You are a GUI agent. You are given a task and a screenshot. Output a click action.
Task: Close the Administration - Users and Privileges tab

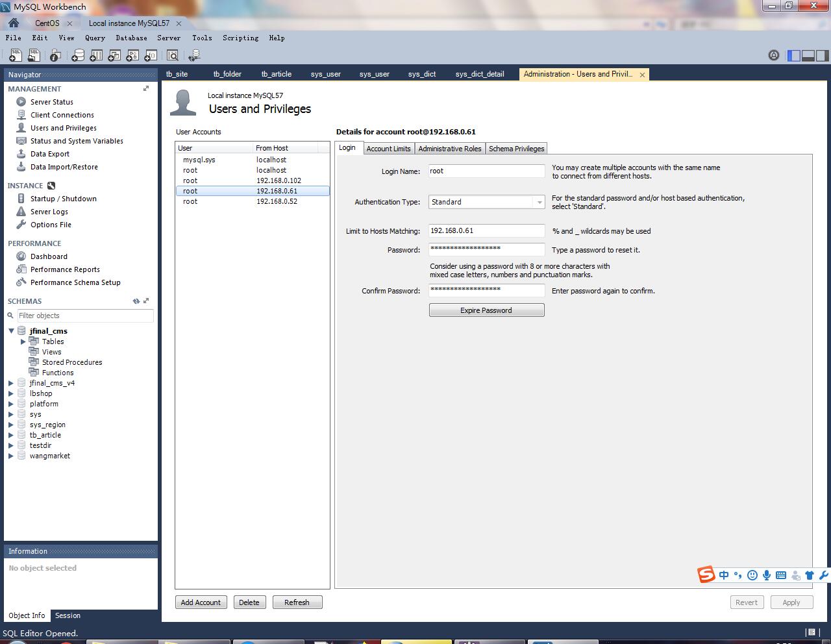pos(642,75)
